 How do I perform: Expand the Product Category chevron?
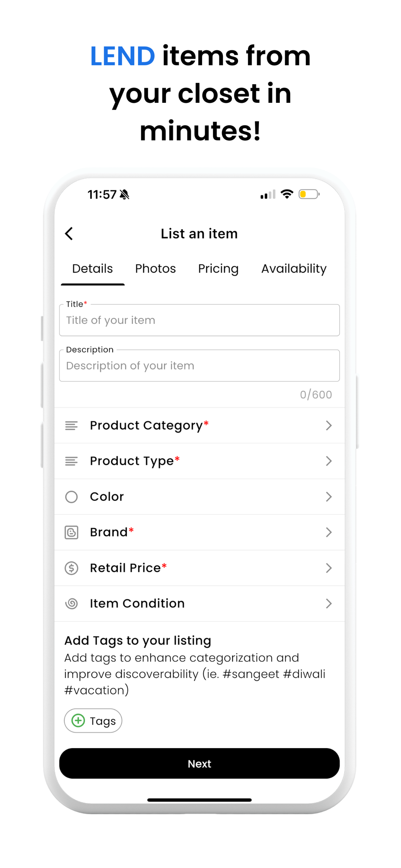(328, 426)
